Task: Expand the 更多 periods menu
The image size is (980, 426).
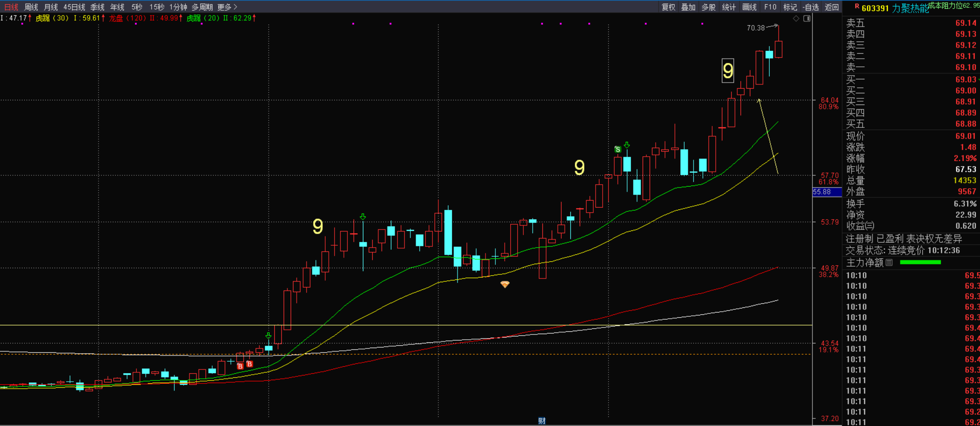Action: pos(227,7)
